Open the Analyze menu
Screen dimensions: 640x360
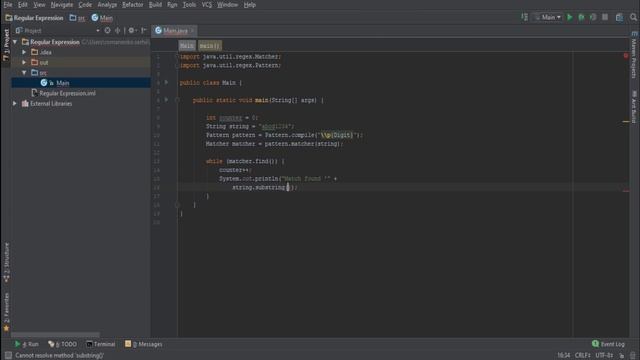click(107, 5)
